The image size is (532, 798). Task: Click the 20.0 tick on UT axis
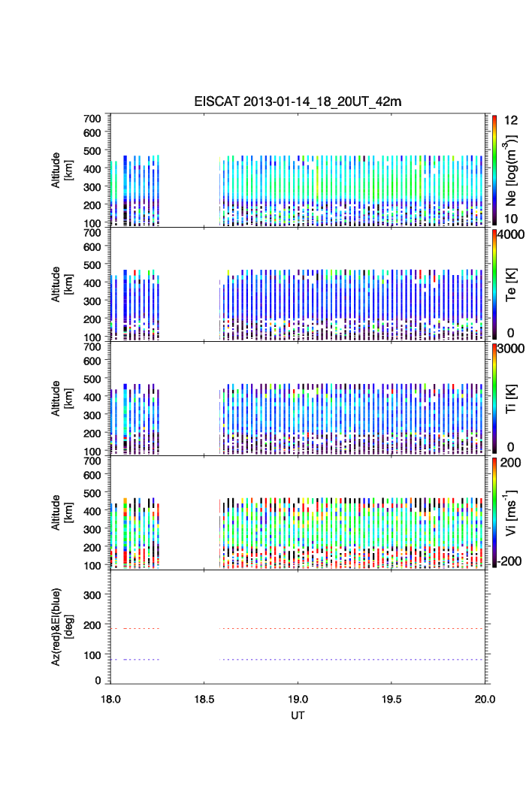485,700
